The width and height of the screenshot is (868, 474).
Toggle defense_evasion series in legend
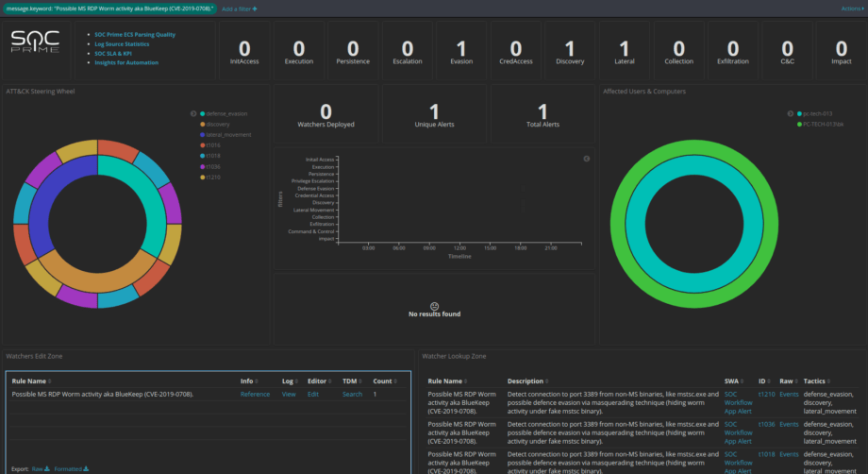tap(226, 113)
